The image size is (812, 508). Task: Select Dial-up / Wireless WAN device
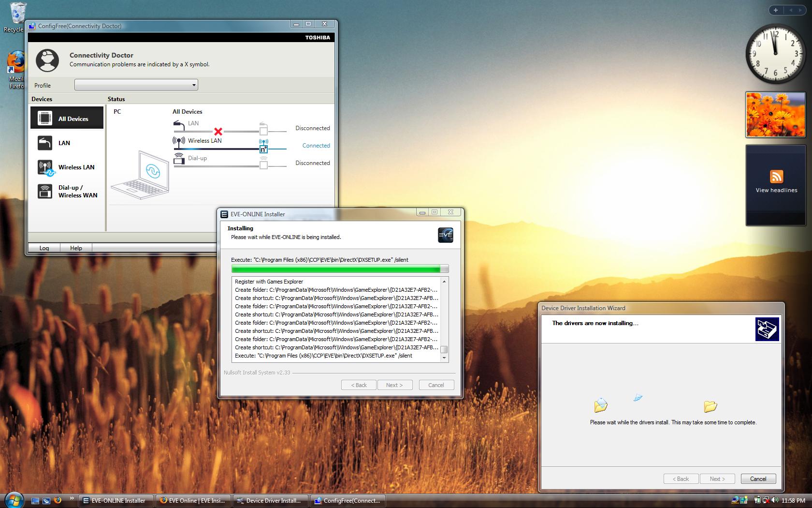tap(67, 191)
